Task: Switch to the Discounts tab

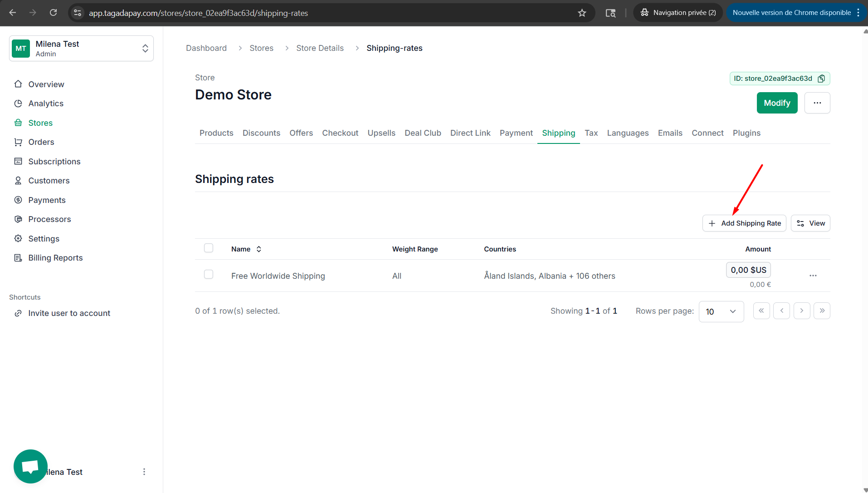Action: click(261, 133)
